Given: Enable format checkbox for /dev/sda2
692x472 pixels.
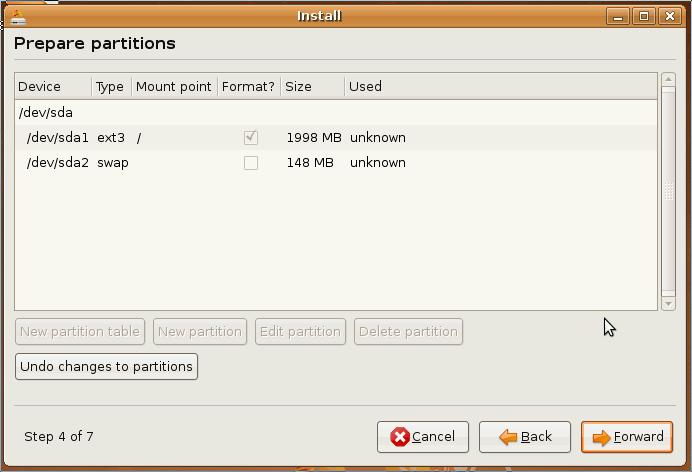Looking at the screenshot, I should coord(251,163).
